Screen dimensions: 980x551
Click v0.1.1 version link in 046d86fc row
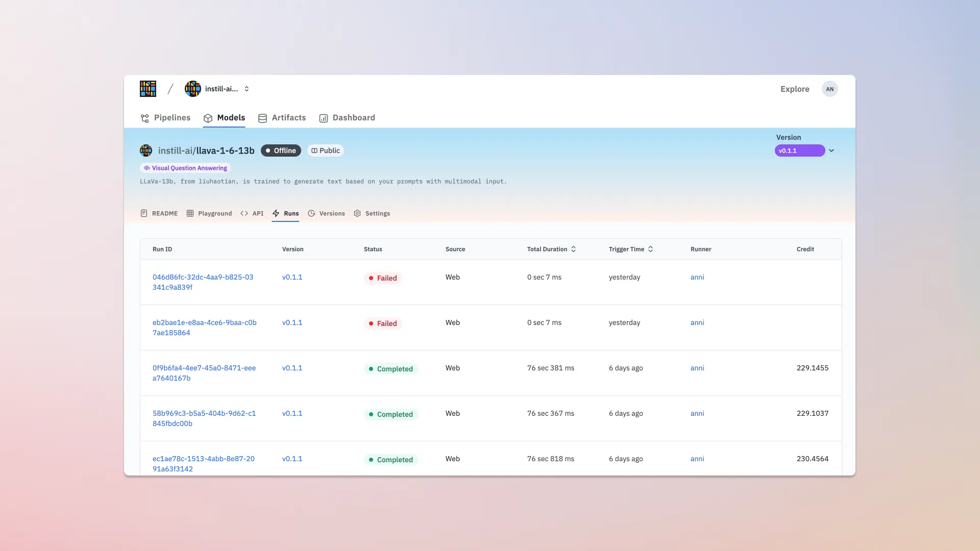(292, 277)
